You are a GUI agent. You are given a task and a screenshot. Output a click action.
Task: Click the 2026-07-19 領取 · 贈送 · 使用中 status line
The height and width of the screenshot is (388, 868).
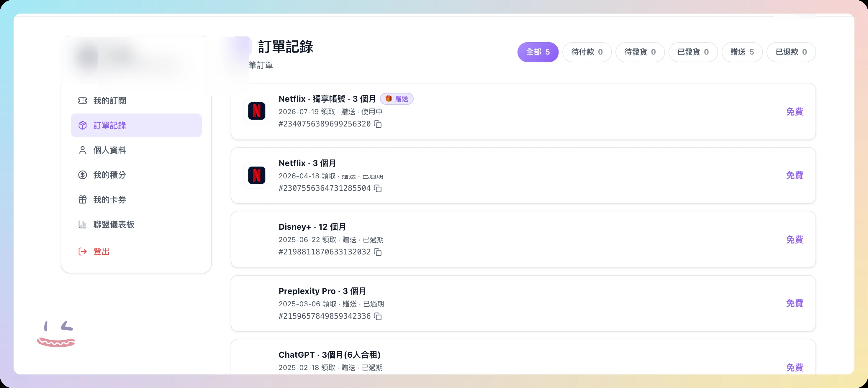330,112
